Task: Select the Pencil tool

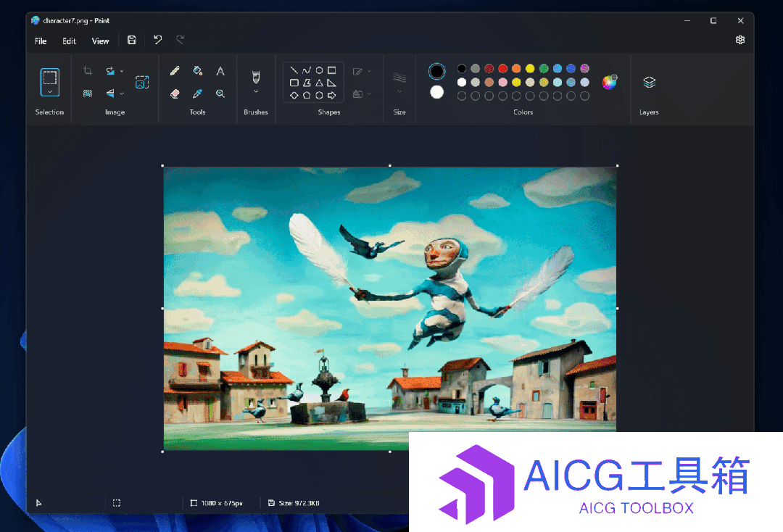Action: (174, 71)
